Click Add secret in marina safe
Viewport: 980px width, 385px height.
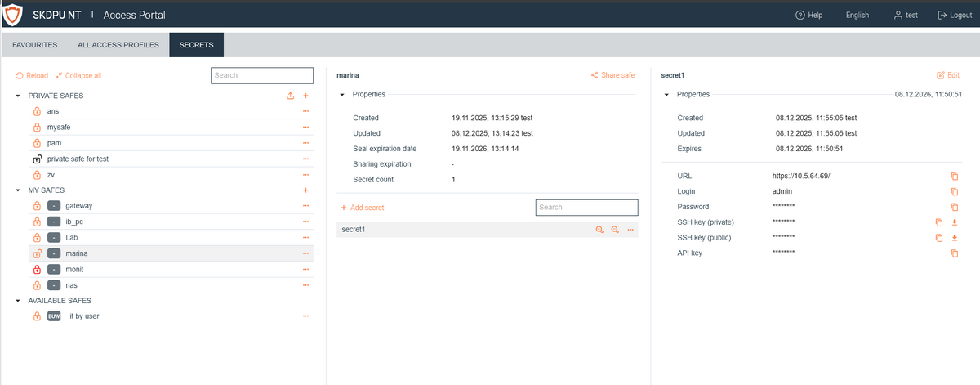click(x=362, y=208)
